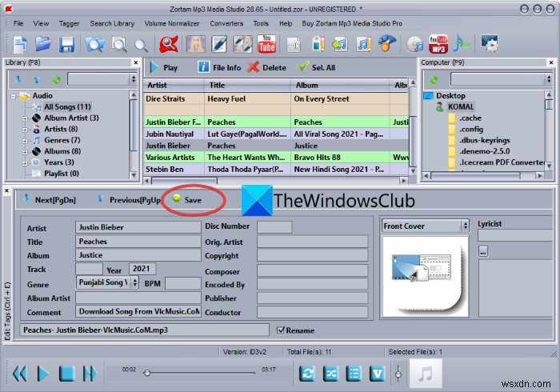Click the Save button in tag editor
The width and height of the screenshot is (560, 392).
tap(187, 199)
